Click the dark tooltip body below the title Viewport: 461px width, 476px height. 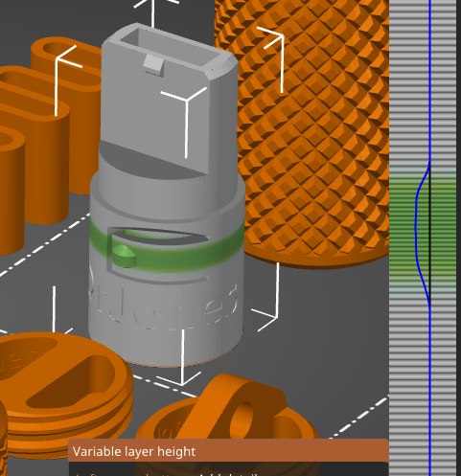tap(228, 468)
